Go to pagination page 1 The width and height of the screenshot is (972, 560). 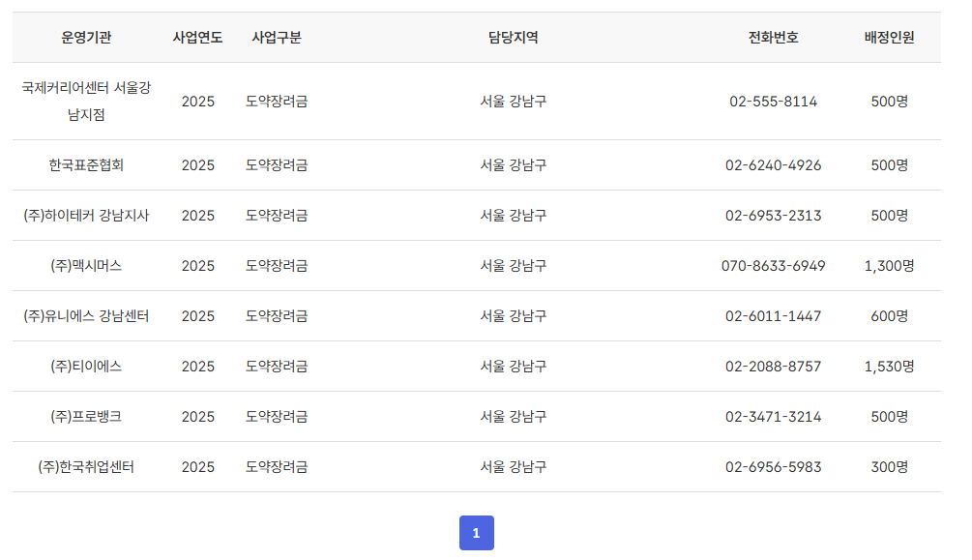[x=476, y=533]
